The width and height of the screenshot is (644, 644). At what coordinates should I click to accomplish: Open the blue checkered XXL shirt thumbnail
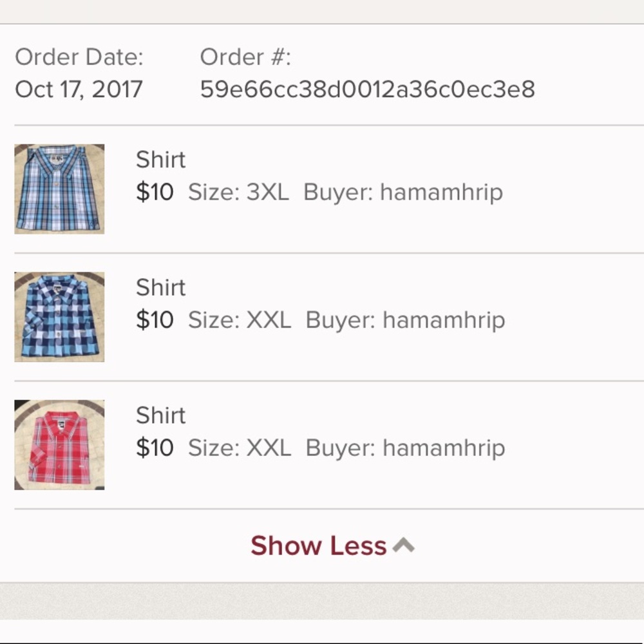(x=59, y=317)
